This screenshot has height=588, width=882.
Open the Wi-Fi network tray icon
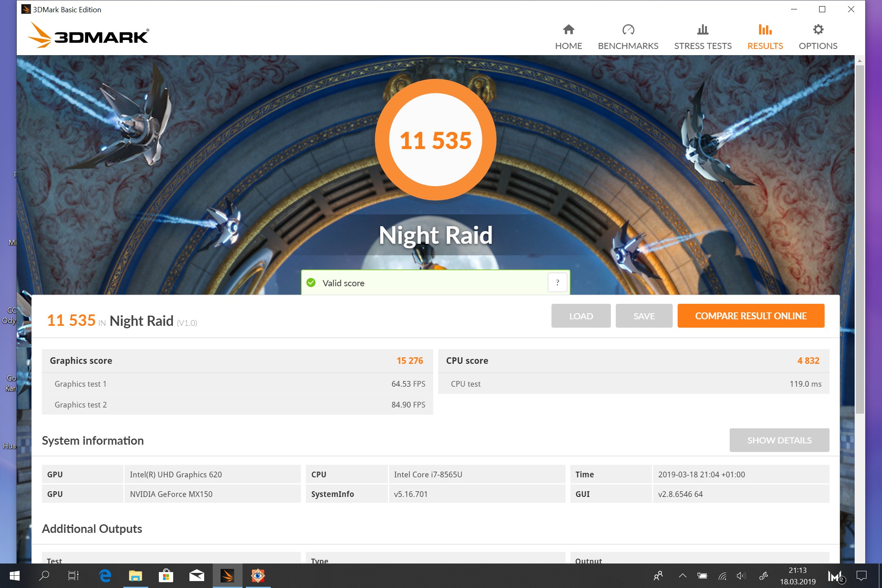(x=722, y=576)
